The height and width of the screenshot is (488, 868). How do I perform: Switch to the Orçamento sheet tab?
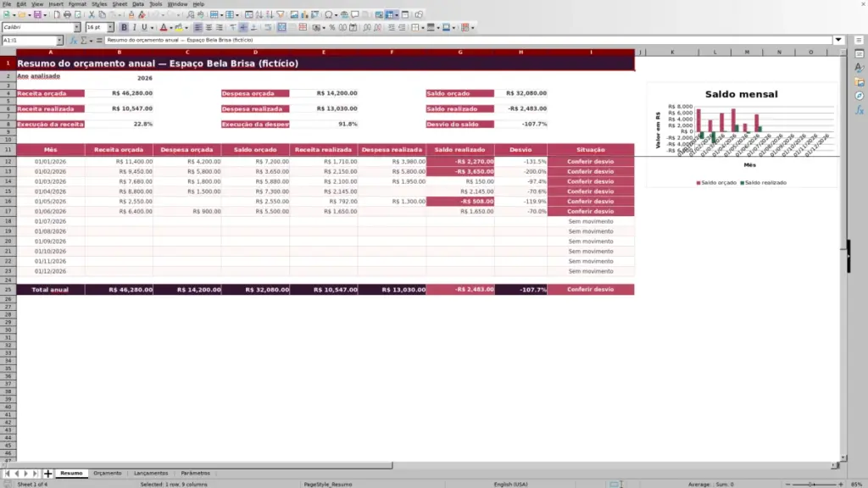pos(108,474)
